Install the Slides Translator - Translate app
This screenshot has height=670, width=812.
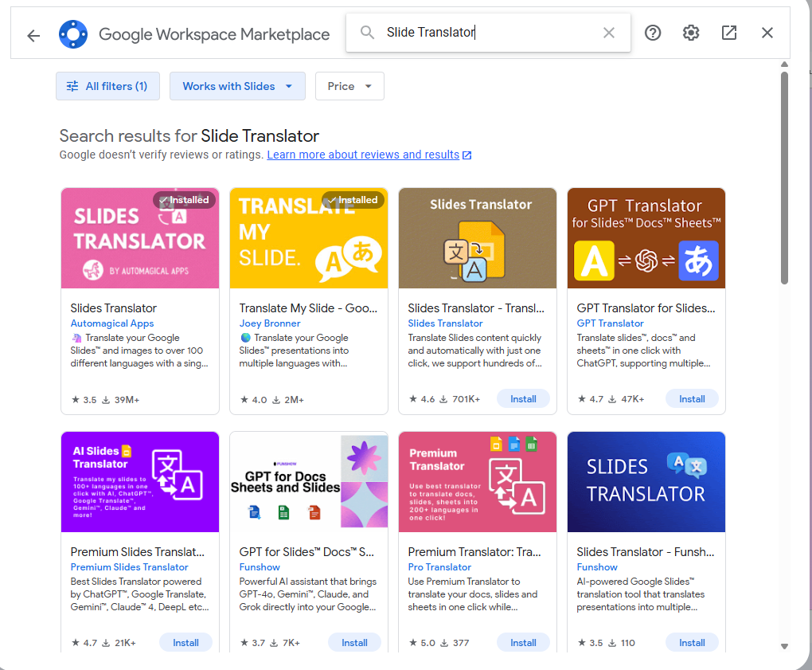[x=523, y=398]
